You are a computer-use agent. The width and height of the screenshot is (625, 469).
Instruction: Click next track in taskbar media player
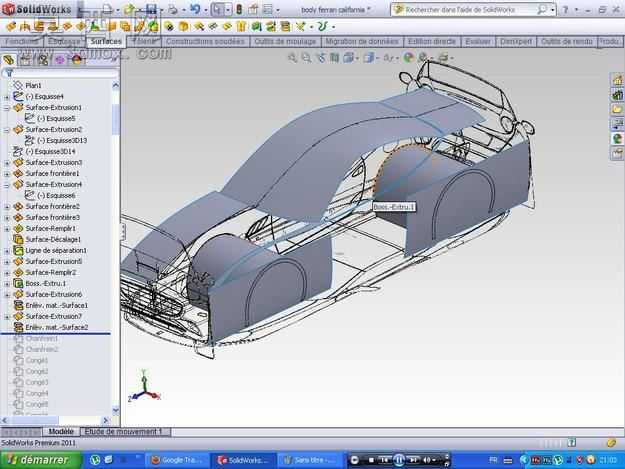pyautogui.click(x=413, y=460)
